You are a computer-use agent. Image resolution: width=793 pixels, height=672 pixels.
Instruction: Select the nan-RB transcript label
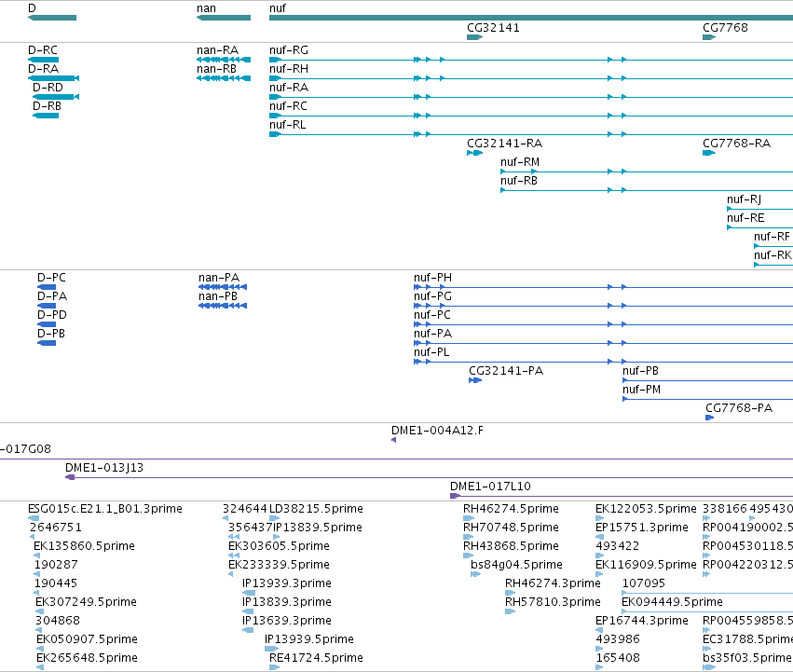pyautogui.click(x=216, y=69)
